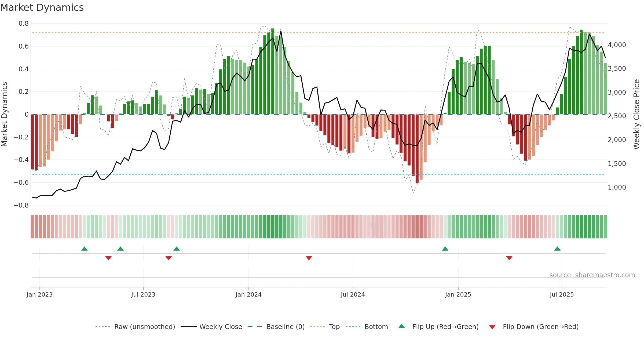Click the darkest green heatmap cell near Feb 2024
Viewport: 644px width, 362px height.
click(x=273, y=227)
